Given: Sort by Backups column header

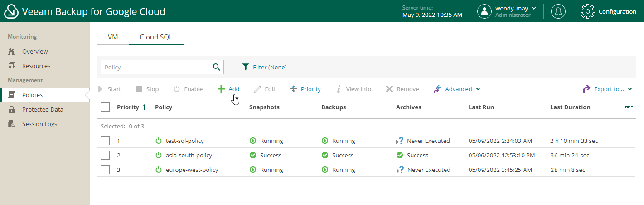Looking at the screenshot, I should point(334,107).
